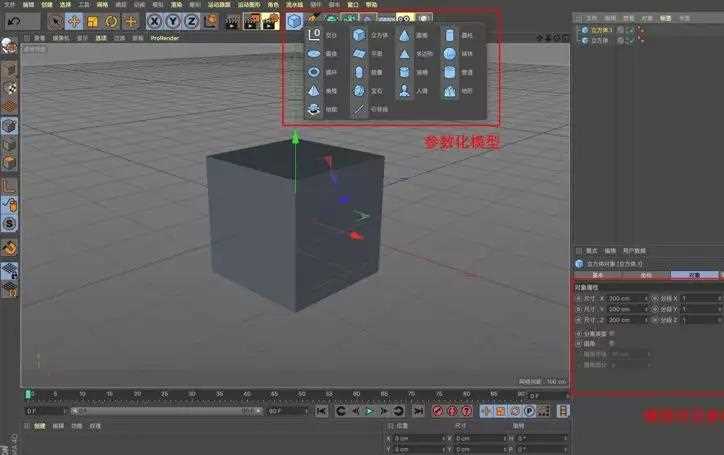
Task: Click Record Active Objects red button
Action: [x=438, y=411]
